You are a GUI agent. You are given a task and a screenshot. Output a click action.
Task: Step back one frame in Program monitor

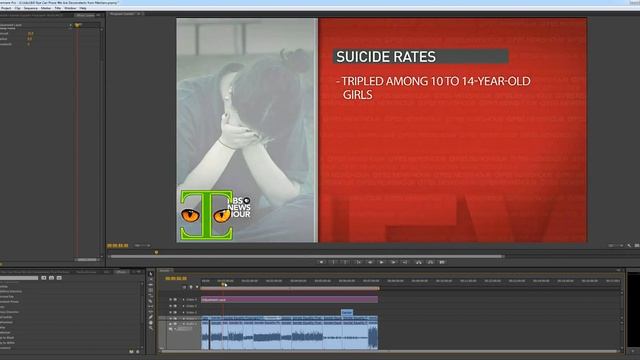370,262
